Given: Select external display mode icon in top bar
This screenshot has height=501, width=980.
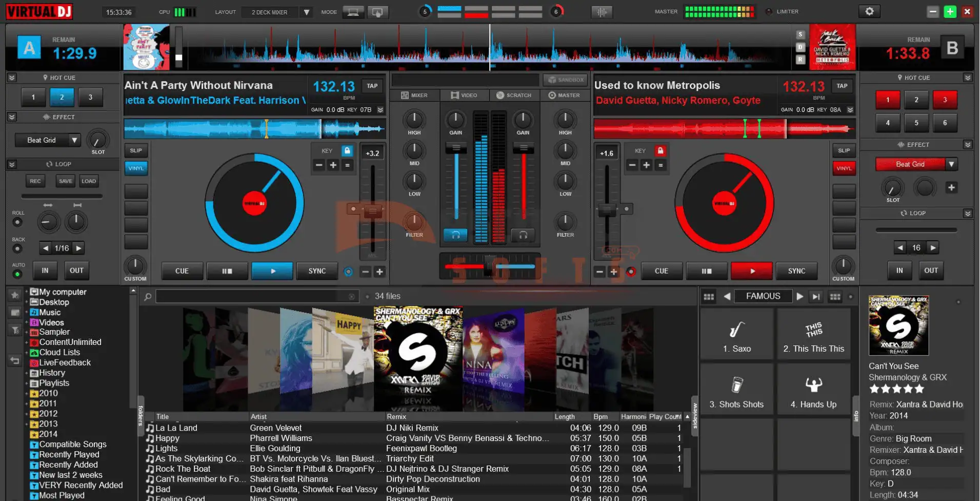Looking at the screenshot, I should click(x=377, y=12).
